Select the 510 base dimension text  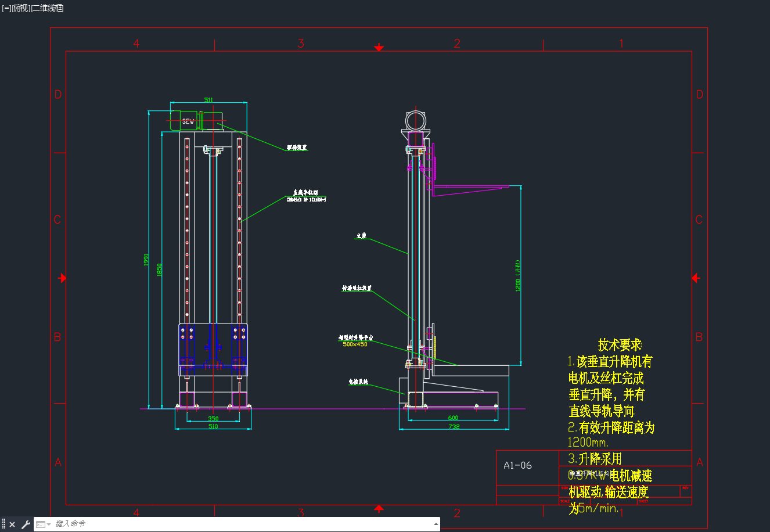[x=213, y=426]
